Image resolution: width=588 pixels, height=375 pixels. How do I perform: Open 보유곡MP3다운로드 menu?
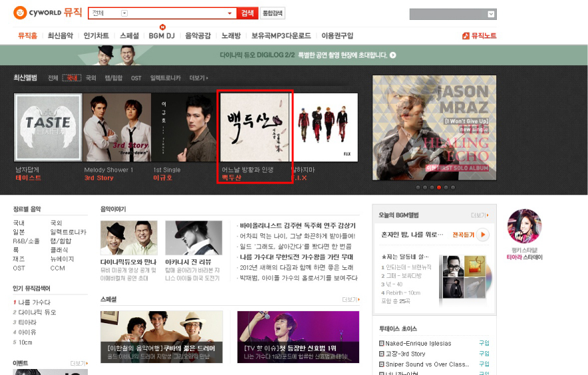click(x=281, y=36)
